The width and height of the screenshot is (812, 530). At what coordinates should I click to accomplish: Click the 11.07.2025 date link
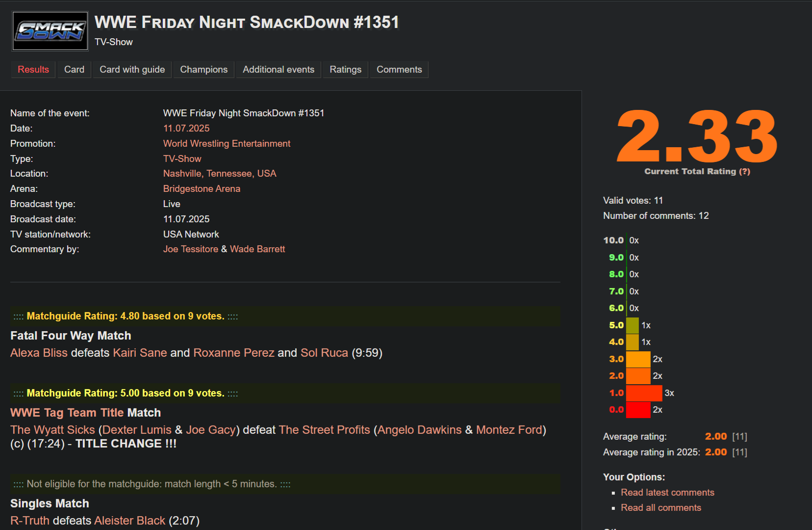tap(186, 128)
